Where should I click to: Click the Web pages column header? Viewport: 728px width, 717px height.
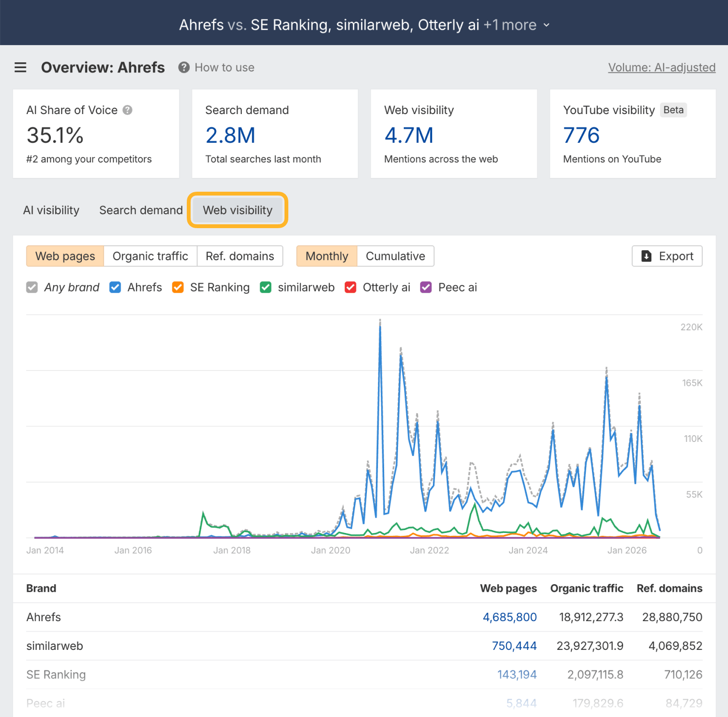(508, 588)
